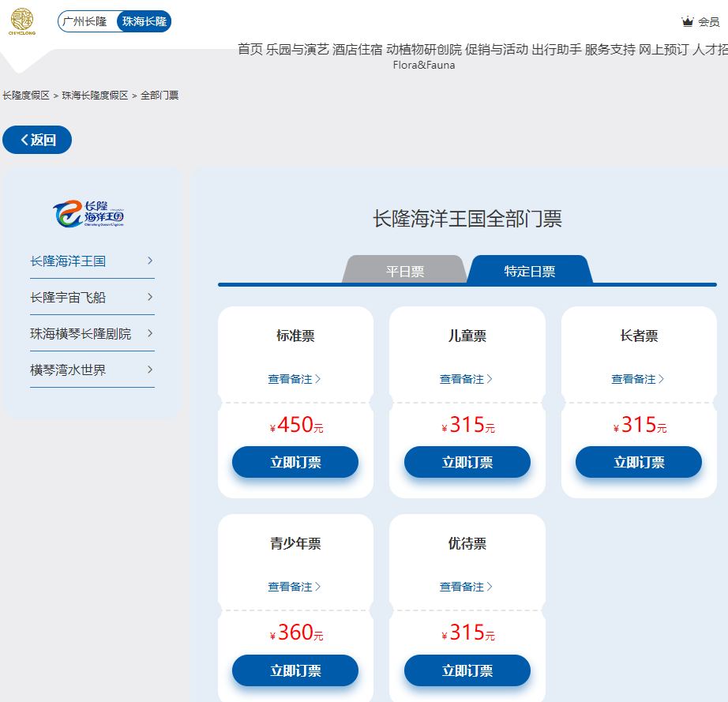
Task: Click chevron next to 长隆海洋王国
Action: 150,261
